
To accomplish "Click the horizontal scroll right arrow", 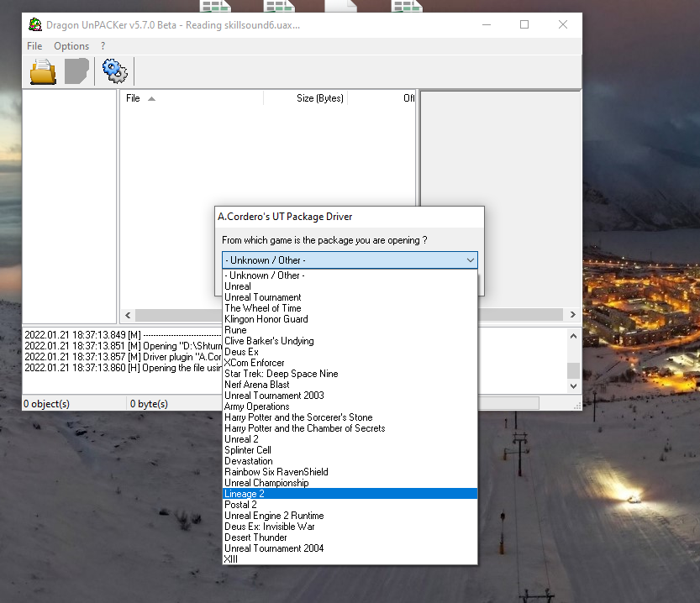I will point(573,314).
